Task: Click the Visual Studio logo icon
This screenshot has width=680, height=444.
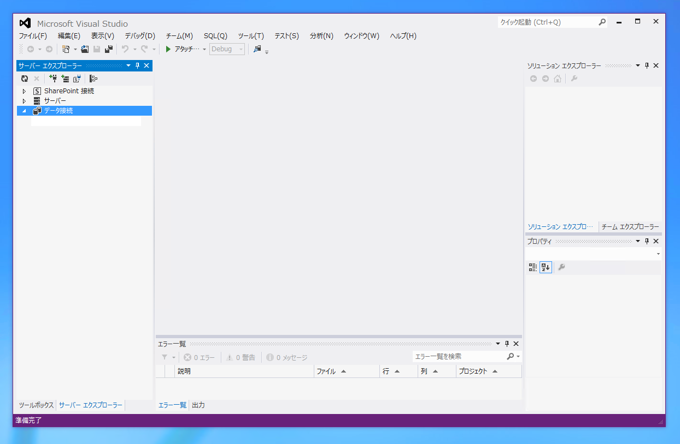Action: tap(25, 23)
